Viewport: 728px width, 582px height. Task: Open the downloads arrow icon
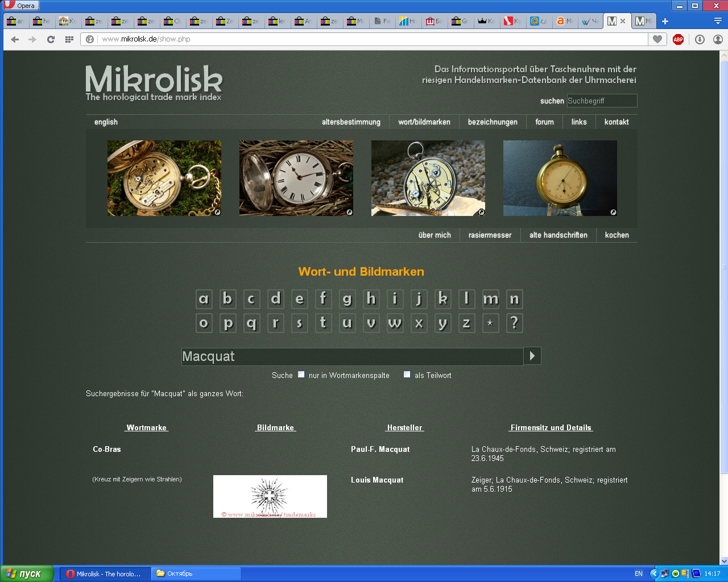click(x=700, y=39)
